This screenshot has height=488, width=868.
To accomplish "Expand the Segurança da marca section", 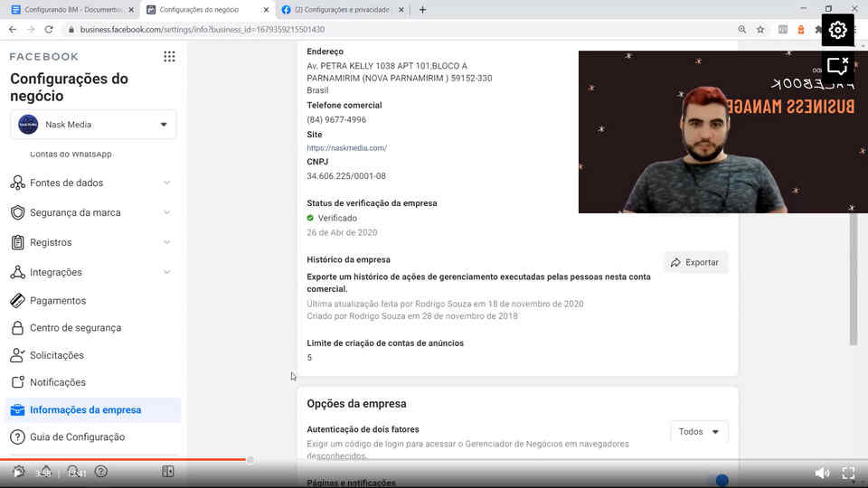I will pos(166,212).
